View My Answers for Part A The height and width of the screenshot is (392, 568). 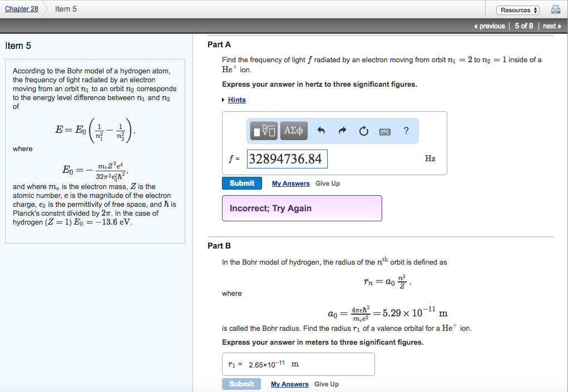click(x=289, y=183)
